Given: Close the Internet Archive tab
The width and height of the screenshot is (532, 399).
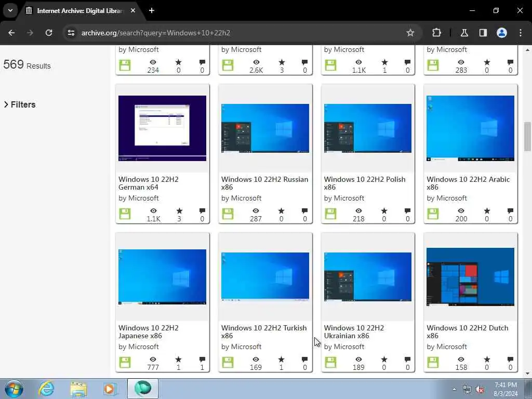Looking at the screenshot, I should coord(133,10).
